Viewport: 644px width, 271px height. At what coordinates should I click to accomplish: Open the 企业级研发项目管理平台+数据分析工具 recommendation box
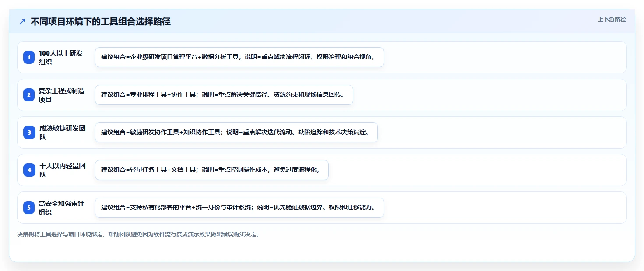[x=239, y=57]
